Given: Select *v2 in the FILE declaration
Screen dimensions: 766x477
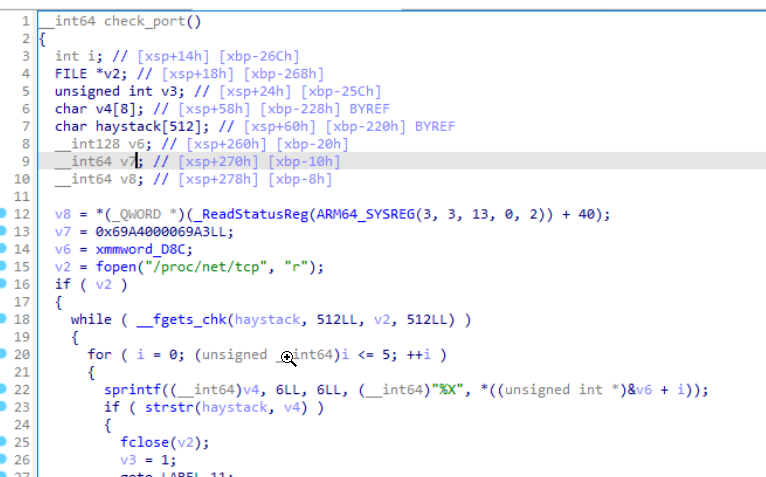Looking at the screenshot, I should (x=108, y=74).
